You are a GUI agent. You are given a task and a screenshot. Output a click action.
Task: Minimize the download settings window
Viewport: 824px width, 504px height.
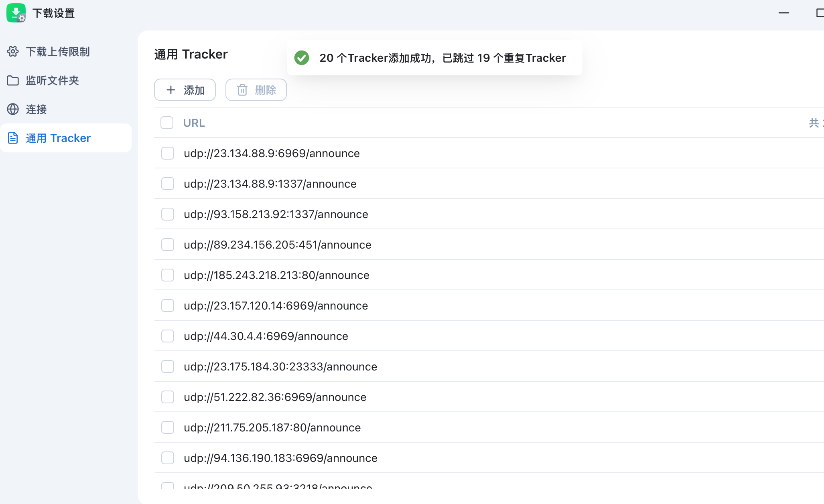[x=783, y=13]
